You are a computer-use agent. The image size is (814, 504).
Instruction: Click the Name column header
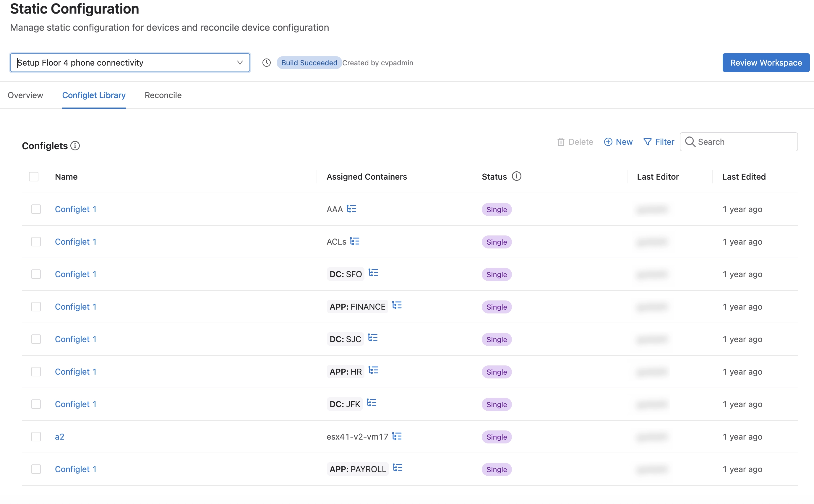[x=67, y=177]
